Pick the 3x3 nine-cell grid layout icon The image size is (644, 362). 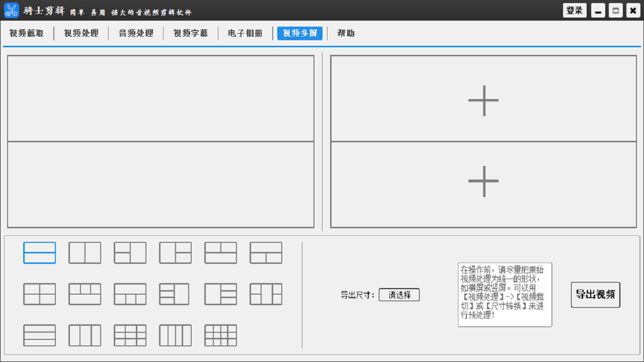pos(130,335)
